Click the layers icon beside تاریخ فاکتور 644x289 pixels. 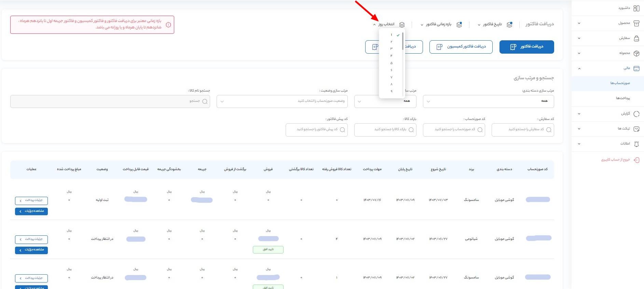tap(509, 25)
